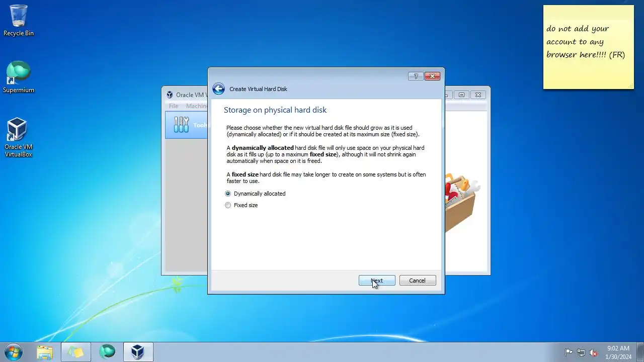
Task: Click the muted volume icon in the tray
Action: coord(594,352)
